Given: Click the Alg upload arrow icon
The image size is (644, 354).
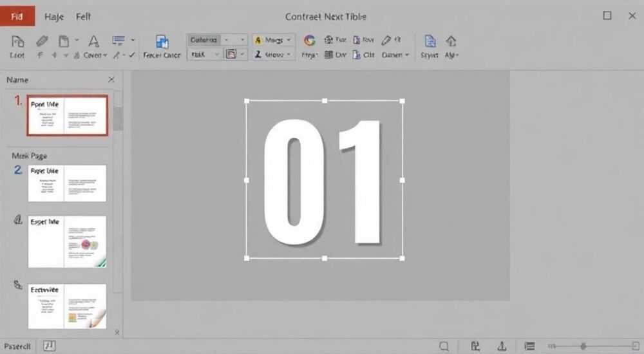Looking at the screenshot, I should tap(451, 41).
